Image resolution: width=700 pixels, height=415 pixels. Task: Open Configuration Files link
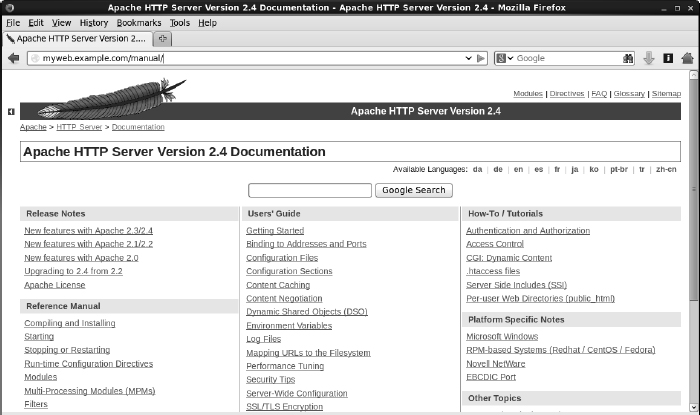(x=282, y=257)
